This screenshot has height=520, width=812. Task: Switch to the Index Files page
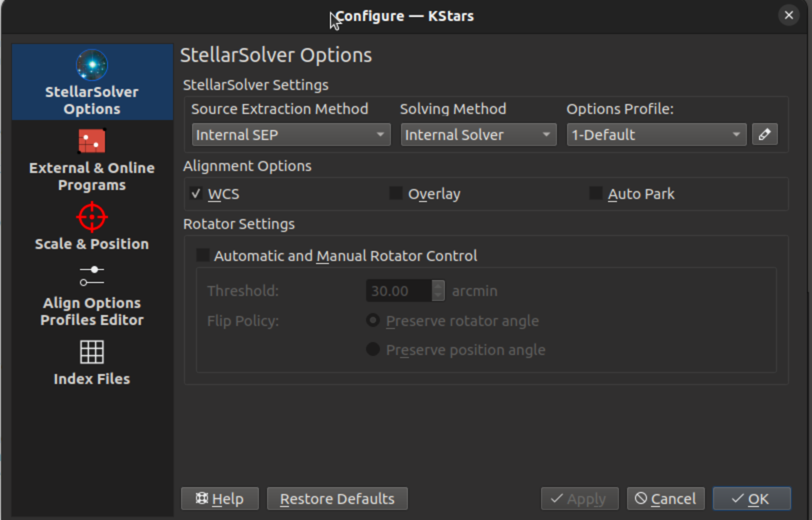pos(91,365)
